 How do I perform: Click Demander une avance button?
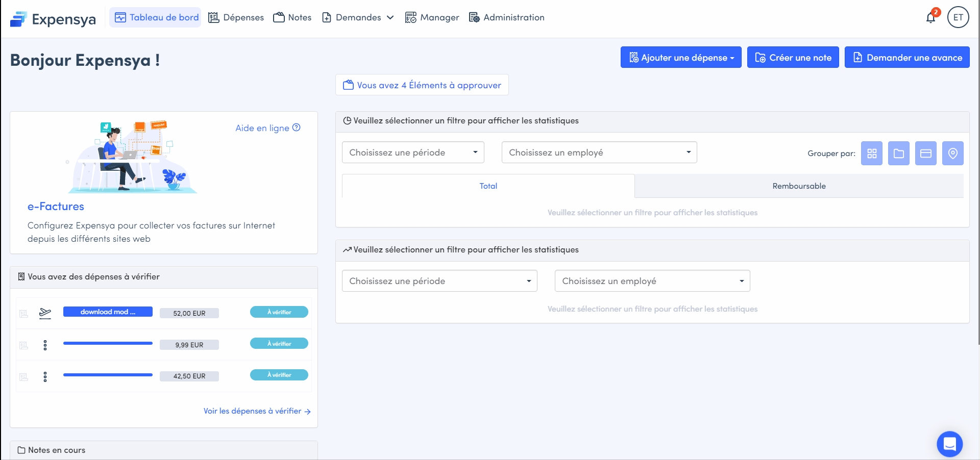click(x=907, y=57)
